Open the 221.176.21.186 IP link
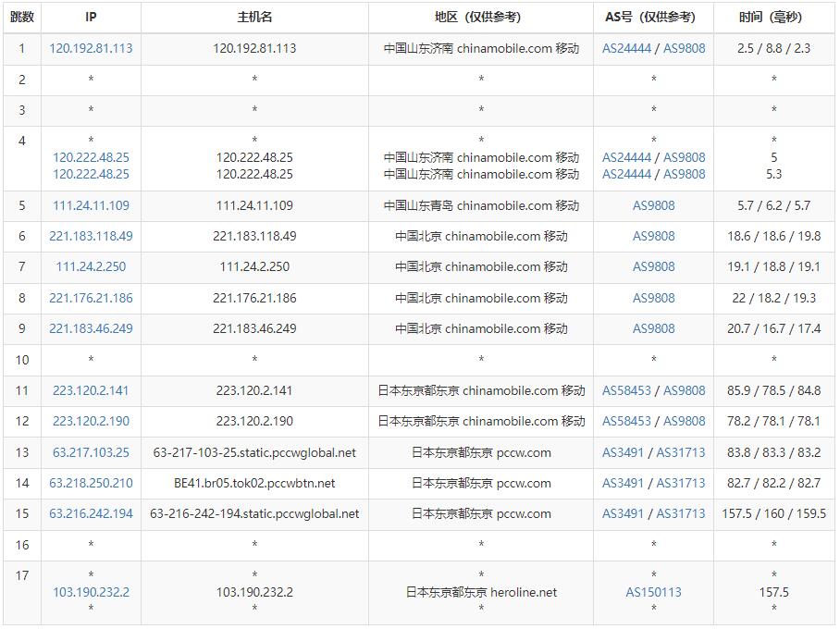840x629 pixels. [91, 298]
